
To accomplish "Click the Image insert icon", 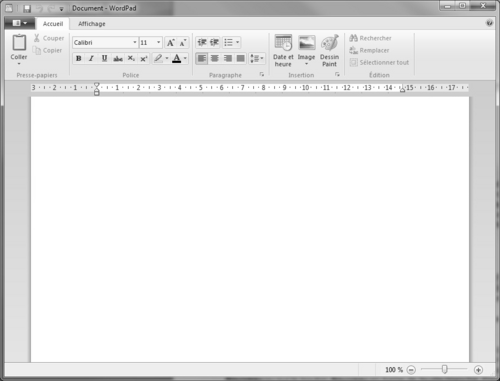I will tap(306, 43).
